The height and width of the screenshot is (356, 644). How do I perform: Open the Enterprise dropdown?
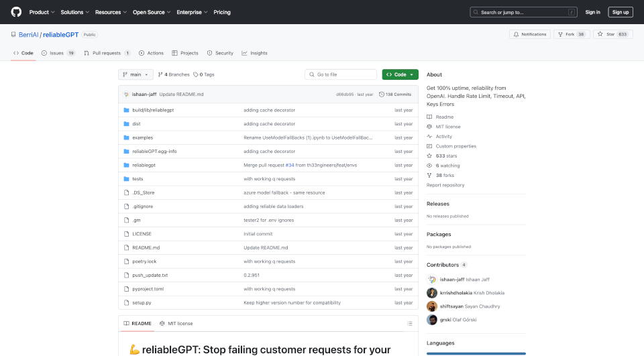[192, 12]
